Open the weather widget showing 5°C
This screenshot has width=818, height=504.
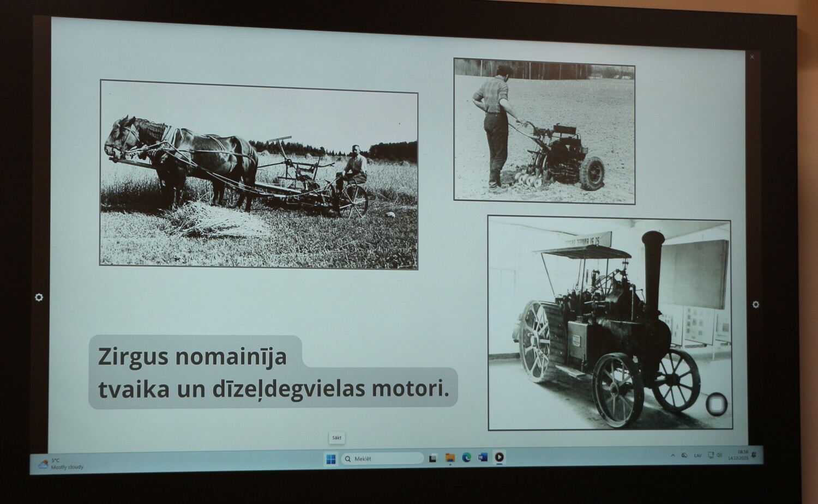click(61, 464)
